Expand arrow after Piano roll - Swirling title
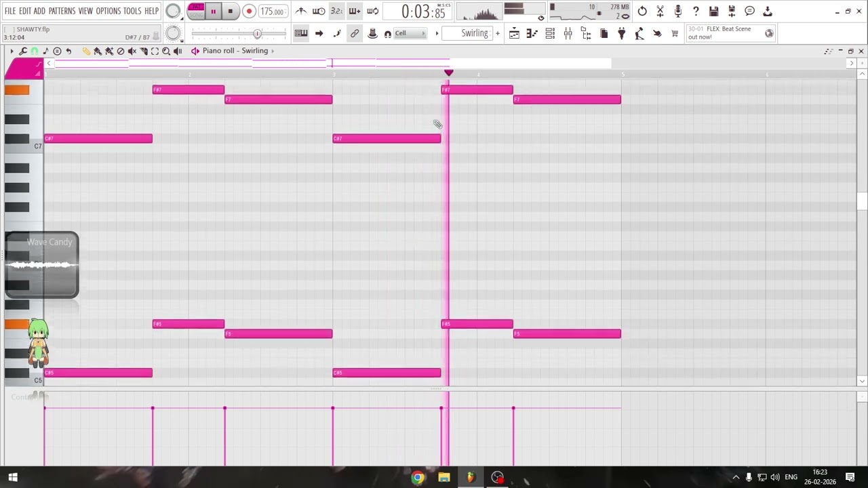This screenshot has width=868, height=488. (x=273, y=51)
